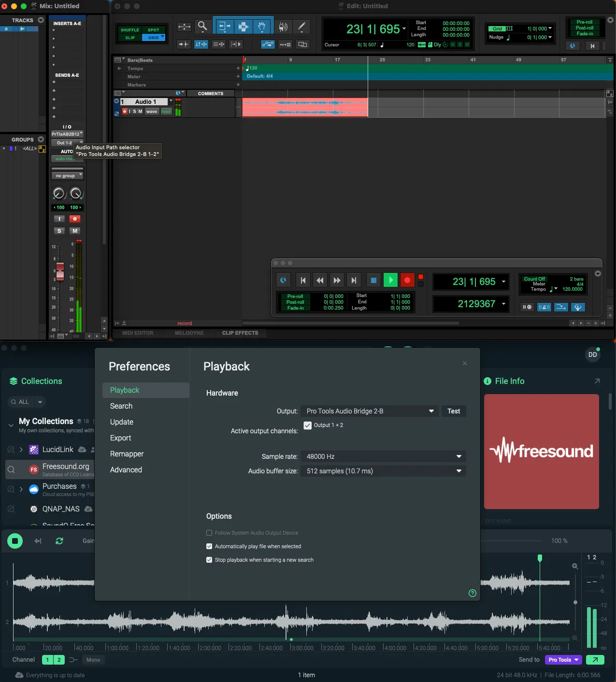Select the Trim tool in Pro Tools
The width and height of the screenshot is (616, 682).
[225, 27]
